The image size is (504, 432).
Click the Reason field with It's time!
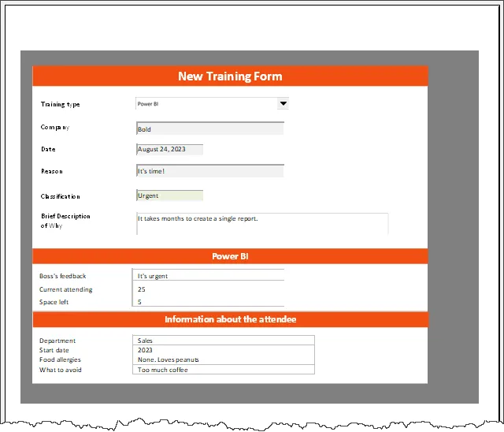(x=209, y=171)
